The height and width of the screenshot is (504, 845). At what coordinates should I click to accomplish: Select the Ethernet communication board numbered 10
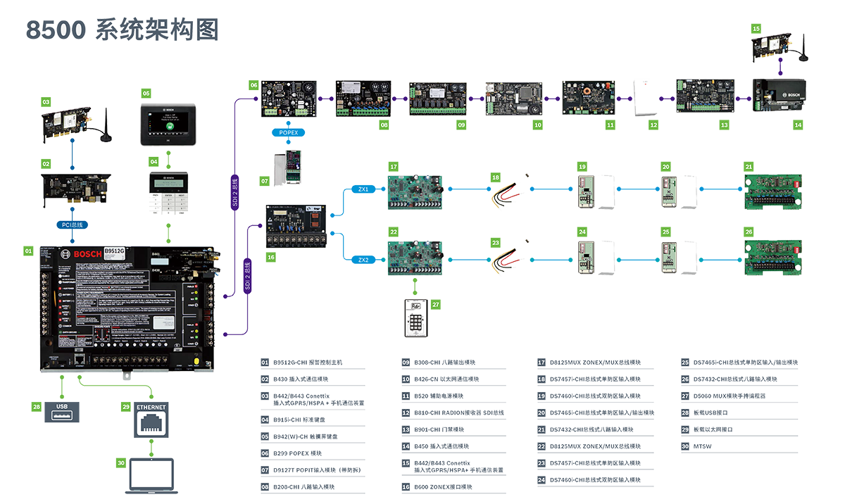514,99
